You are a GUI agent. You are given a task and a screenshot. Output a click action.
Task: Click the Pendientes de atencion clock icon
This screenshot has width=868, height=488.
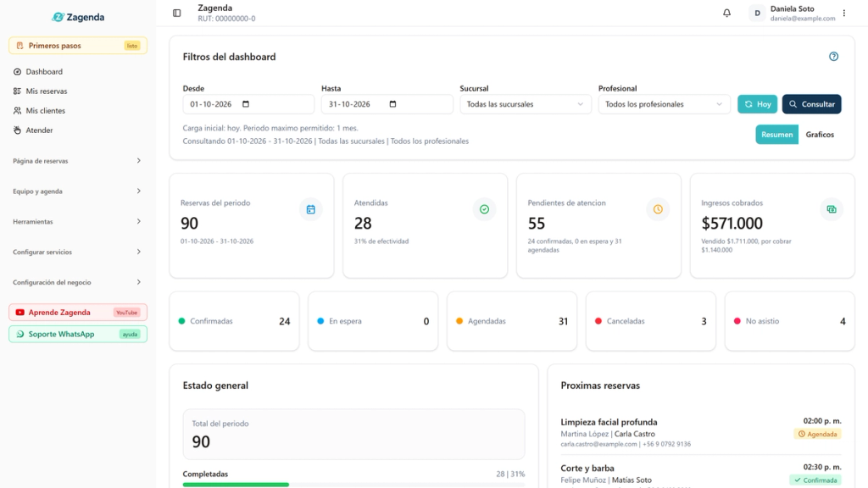[x=658, y=209]
